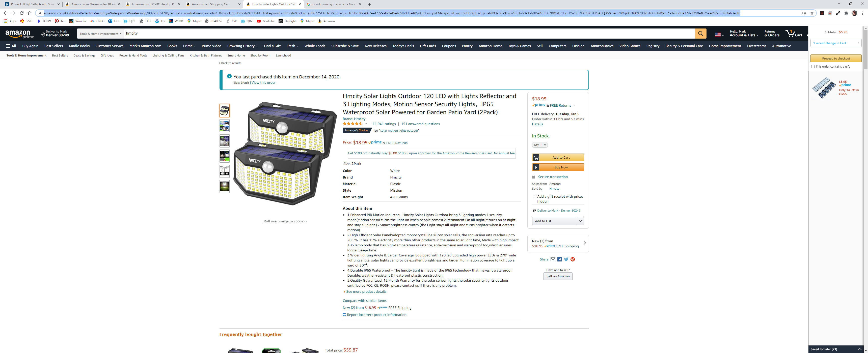Screen dimensions: 868x353
Task: Click the Add to Cart button
Action: [x=558, y=157]
